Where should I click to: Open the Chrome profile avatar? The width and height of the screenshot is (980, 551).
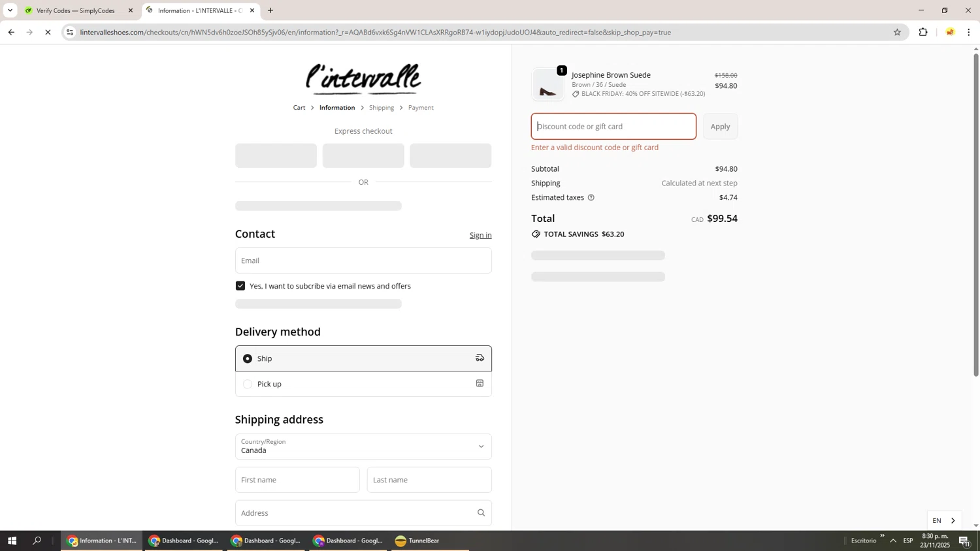(x=950, y=32)
